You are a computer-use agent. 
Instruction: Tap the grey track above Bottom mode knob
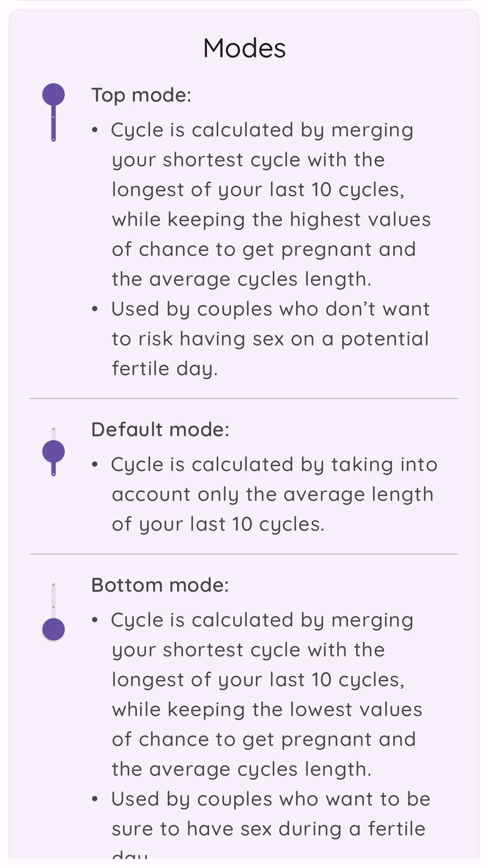point(53,600)
